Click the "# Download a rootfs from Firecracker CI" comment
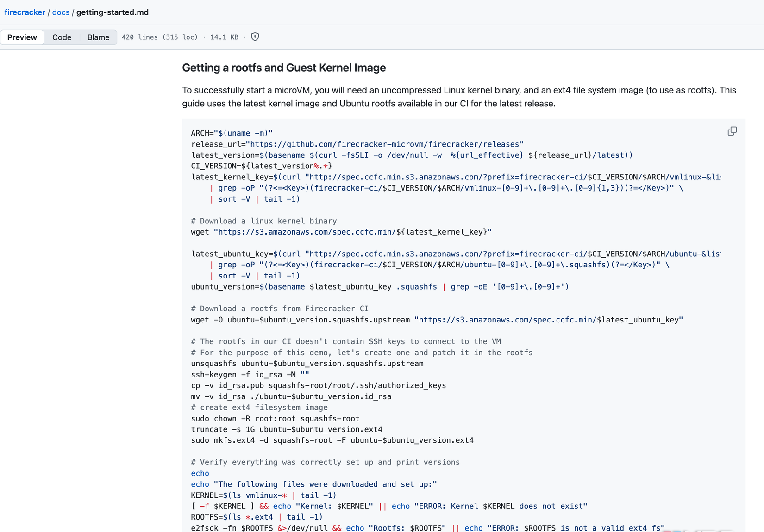This screenshot has height=532, width=764. click(x=280, y=309)
